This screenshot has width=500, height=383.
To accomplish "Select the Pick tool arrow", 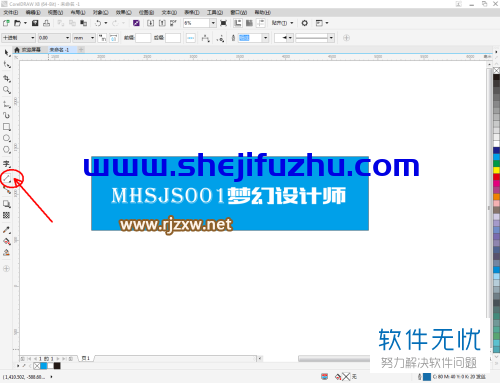I will tap(7, 53).
